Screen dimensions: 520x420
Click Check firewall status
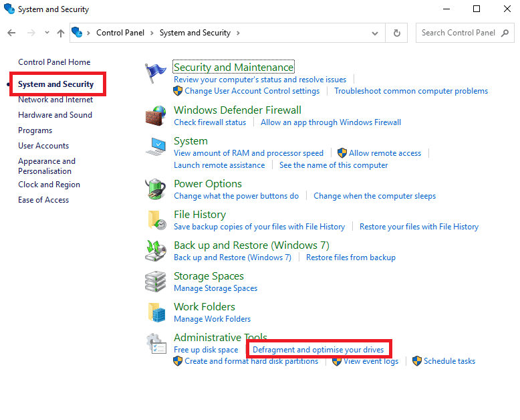pos(210,122)
